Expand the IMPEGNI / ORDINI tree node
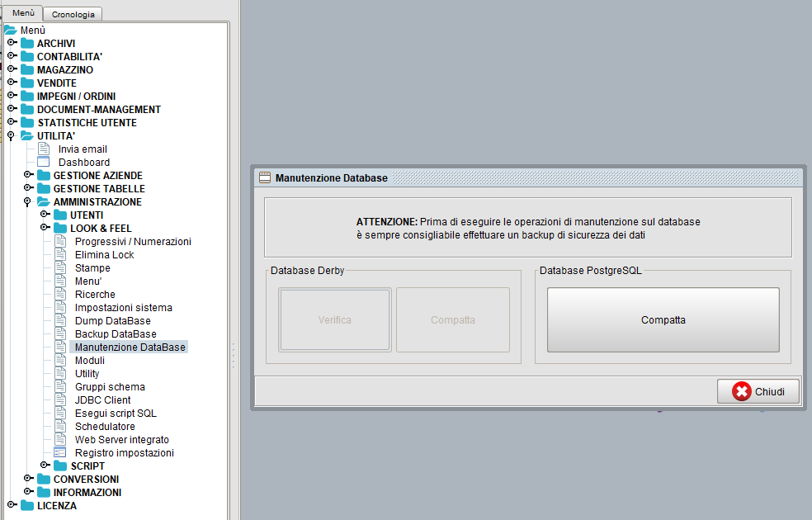812x520 pixels. pos(12,95)
